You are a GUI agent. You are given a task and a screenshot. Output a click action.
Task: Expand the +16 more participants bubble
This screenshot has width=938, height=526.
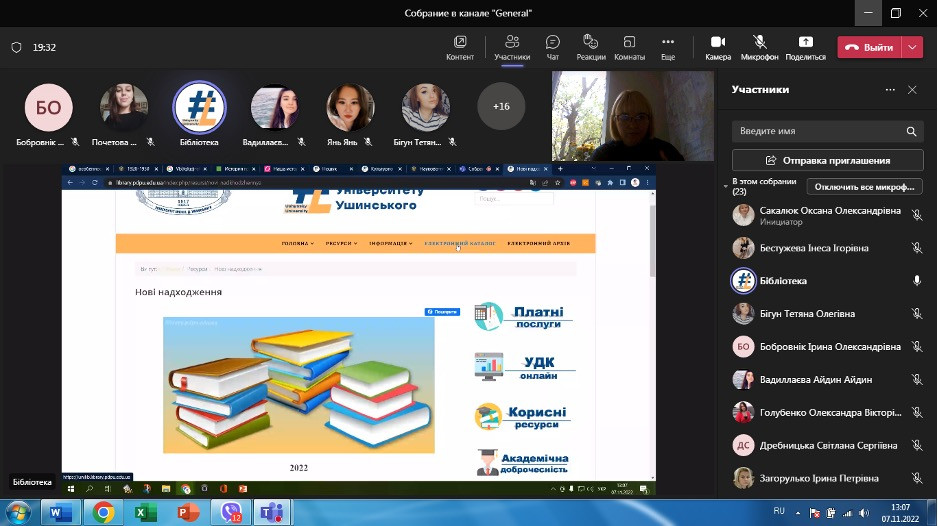(x=501, y=106)
